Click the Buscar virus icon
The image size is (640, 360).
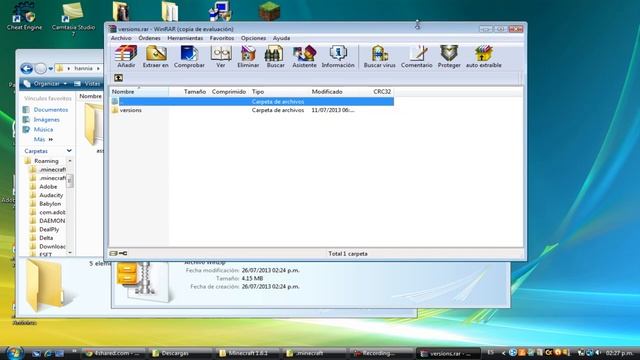click(380, 57)
